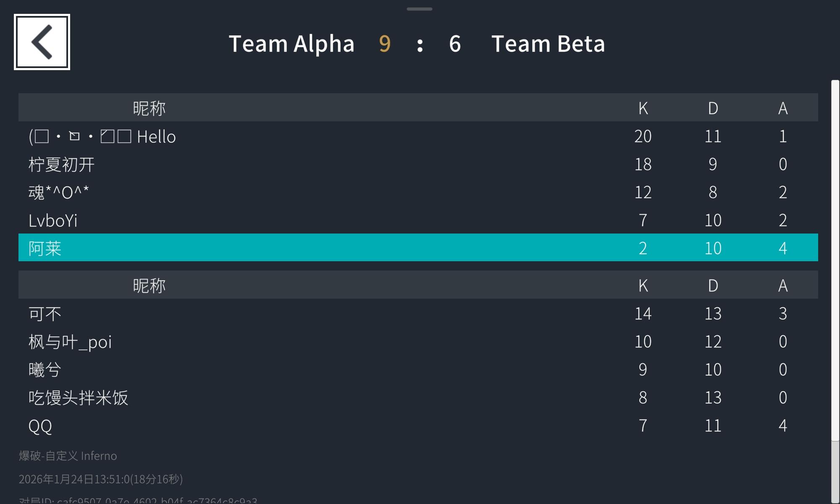Viewport: 840px width, 504px height.
Task: Select the 柠夏初开 player row
Action: pos(418,164)
